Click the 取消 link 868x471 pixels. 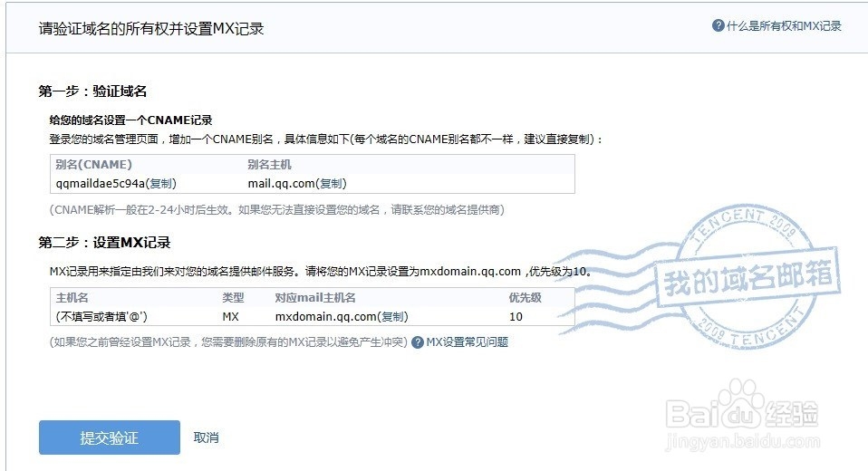[x=206, y=437]
